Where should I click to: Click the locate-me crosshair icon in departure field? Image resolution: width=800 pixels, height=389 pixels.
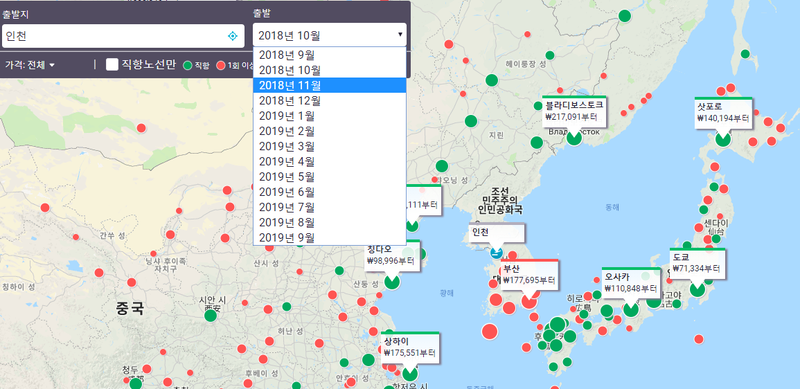232,36
